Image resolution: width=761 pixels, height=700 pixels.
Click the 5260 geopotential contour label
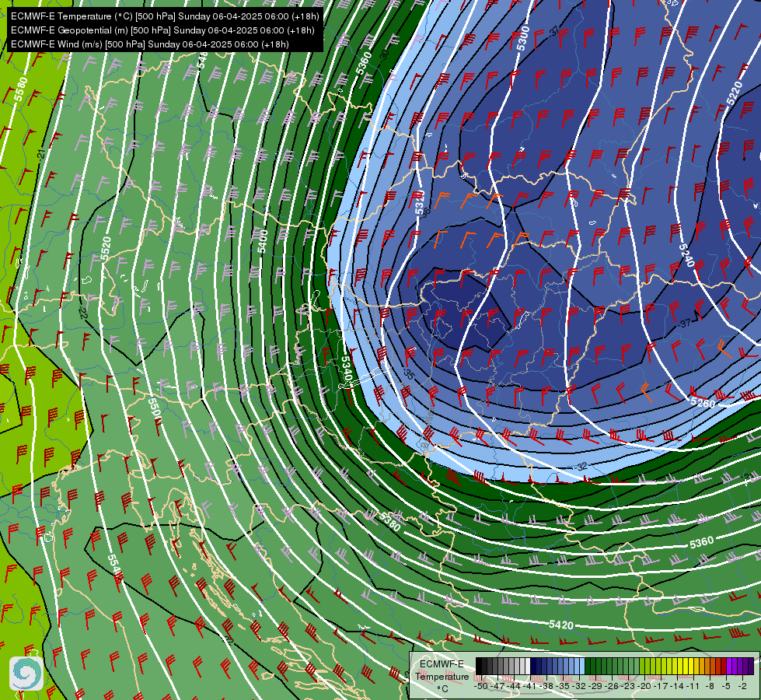point(703,403)
